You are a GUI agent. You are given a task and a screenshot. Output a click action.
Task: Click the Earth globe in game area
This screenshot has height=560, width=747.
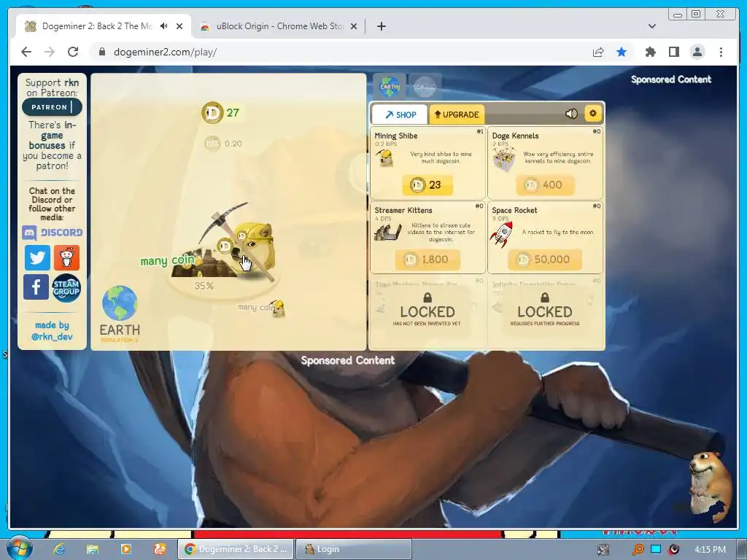pyautogui.click(x=120, y=303)
